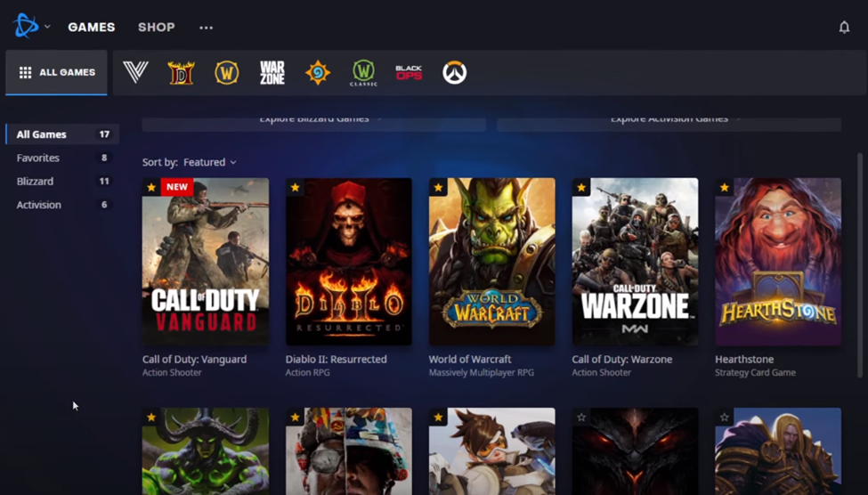Favorite the blonde armored knight card
868x495 pixels.
pyautogui.click(x=724, y=417)
